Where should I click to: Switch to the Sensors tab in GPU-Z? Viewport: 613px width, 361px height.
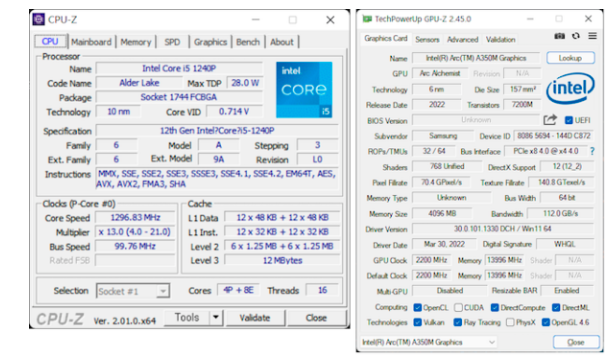[427, 40]
